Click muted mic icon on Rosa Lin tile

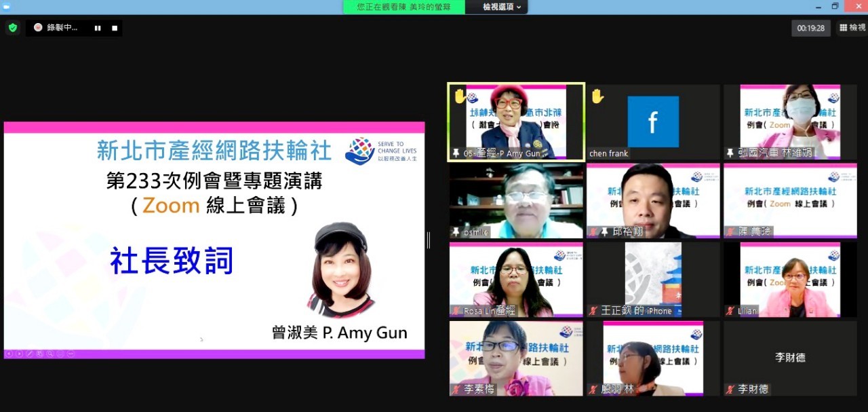[456, 311]
